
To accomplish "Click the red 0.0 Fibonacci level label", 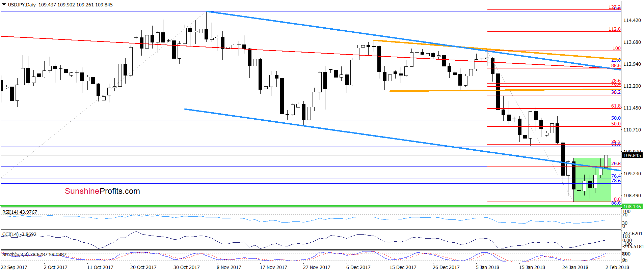I will click(x=617, y=199).
